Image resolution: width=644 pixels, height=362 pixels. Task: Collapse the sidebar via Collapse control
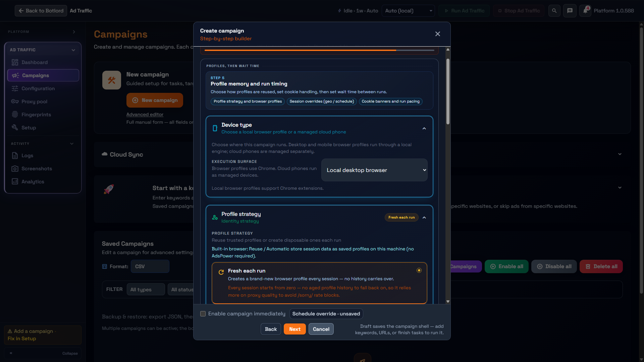tap(43, 353)
